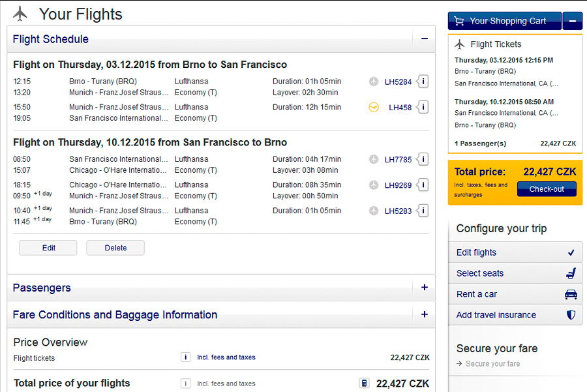The width and height of the screenshot is (587, 392).
Task: Click Your Shopping Cart header
Action: click(505, 21)
